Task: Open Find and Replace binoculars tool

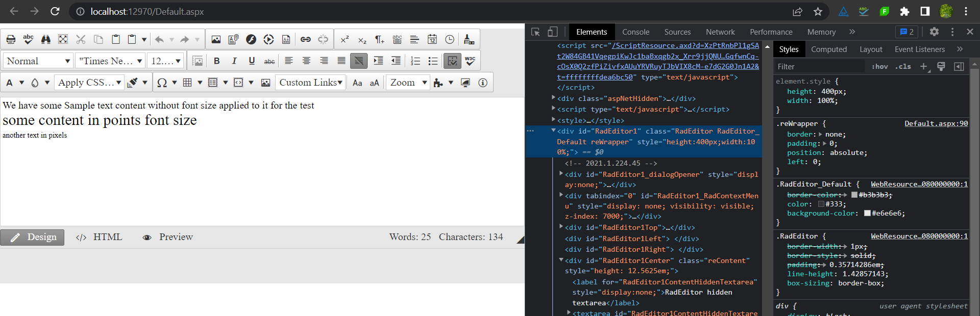Action: tap(46, 39)
